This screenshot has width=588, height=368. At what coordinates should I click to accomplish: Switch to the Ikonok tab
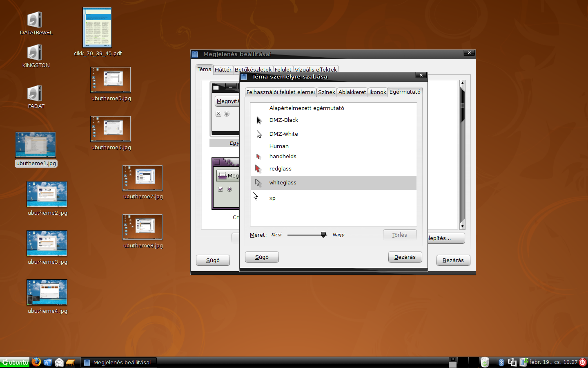click(x=378, y=92)
